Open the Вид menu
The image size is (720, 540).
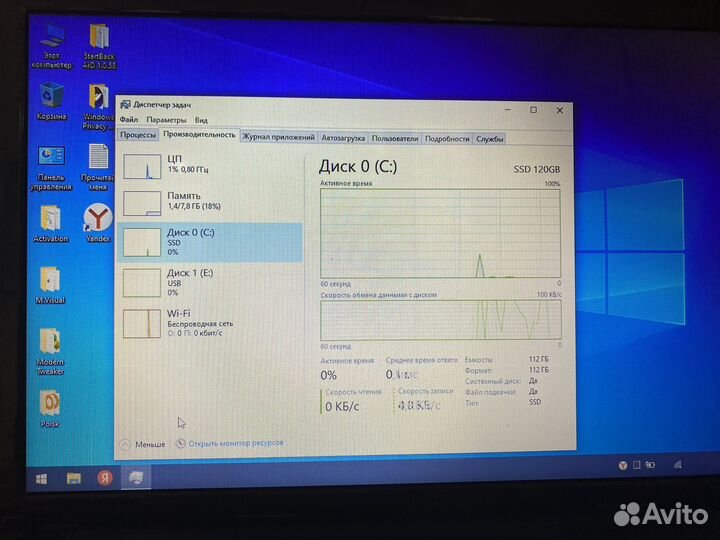(201, 120)
